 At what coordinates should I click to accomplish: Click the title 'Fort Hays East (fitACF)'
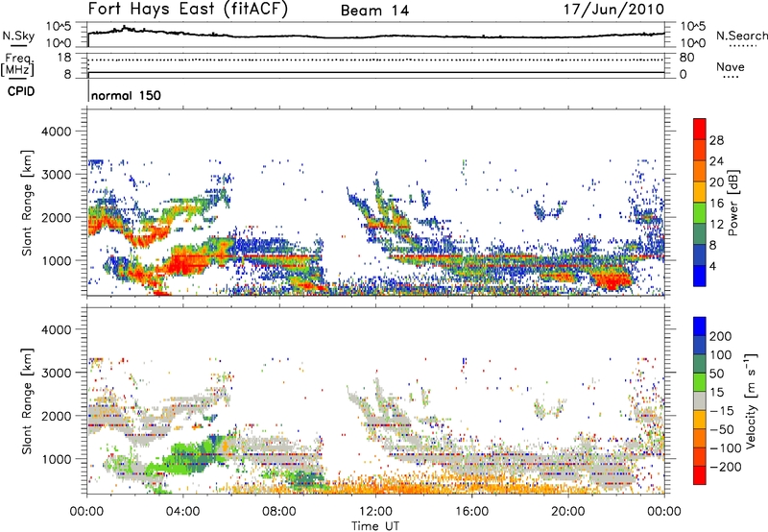tap(188, 10)
